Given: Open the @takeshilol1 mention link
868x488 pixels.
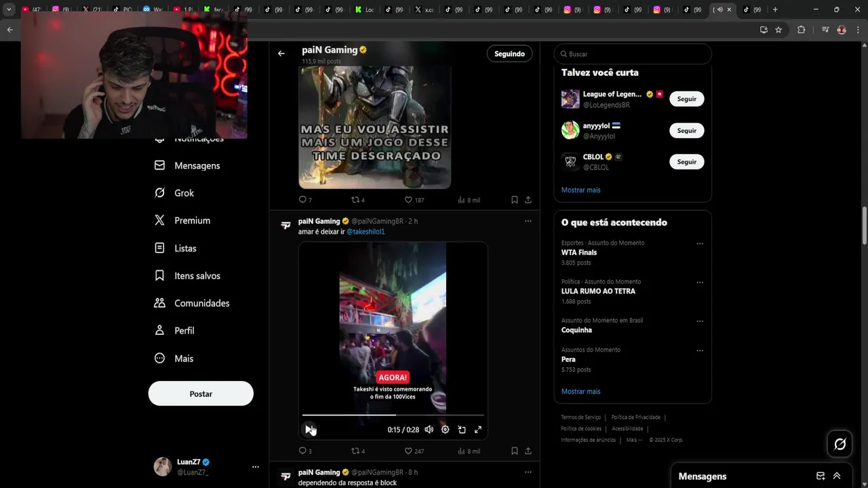Looking at the screenshot, I should tap(366, 232).
